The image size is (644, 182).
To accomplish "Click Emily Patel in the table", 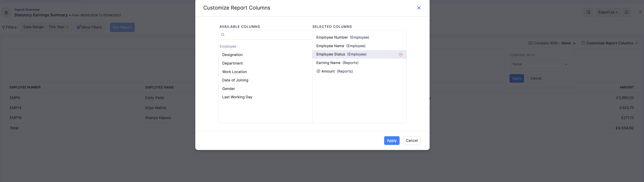I will tap(154, 98).
